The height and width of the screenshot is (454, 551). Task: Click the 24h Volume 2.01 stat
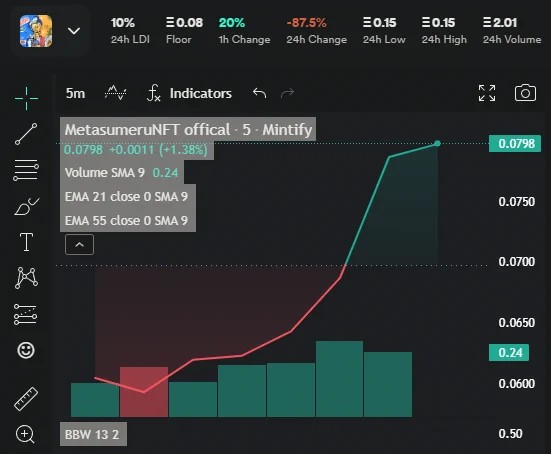512,31
